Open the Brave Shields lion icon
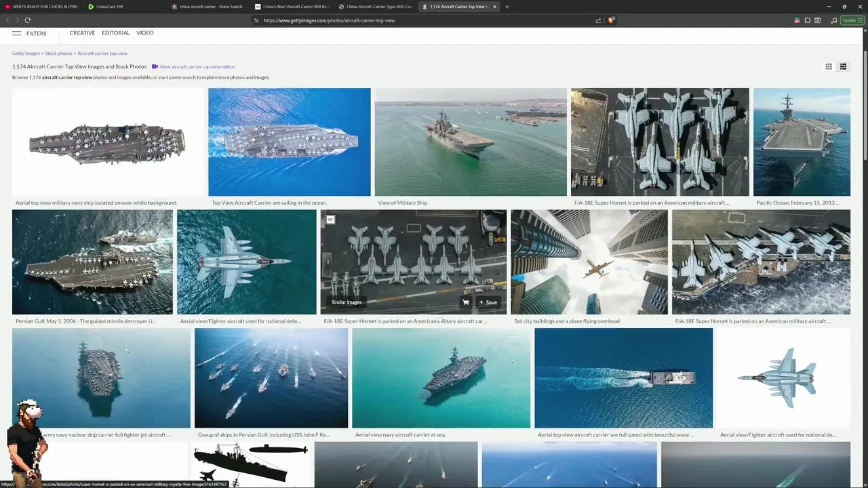868x488 pixels. (x=610, y=20)
